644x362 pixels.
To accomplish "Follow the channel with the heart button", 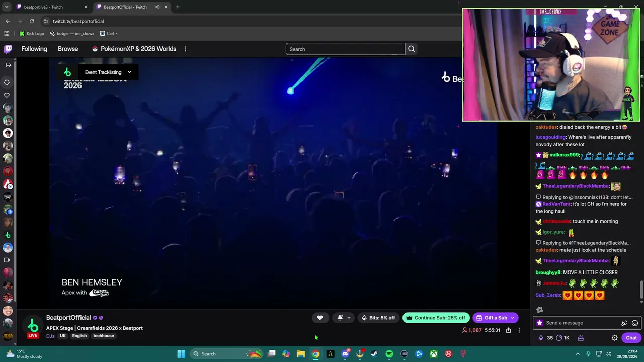I will pos(320,318).
